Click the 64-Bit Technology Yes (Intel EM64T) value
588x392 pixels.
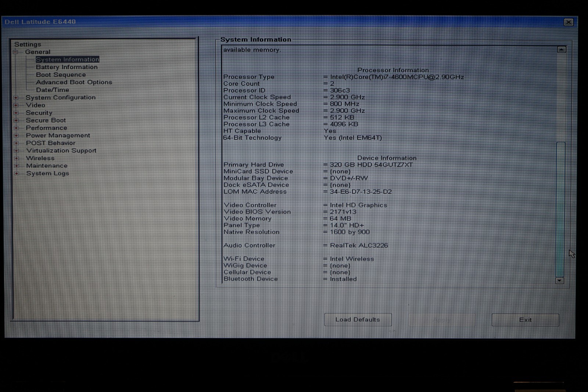(x=353, y=138)
